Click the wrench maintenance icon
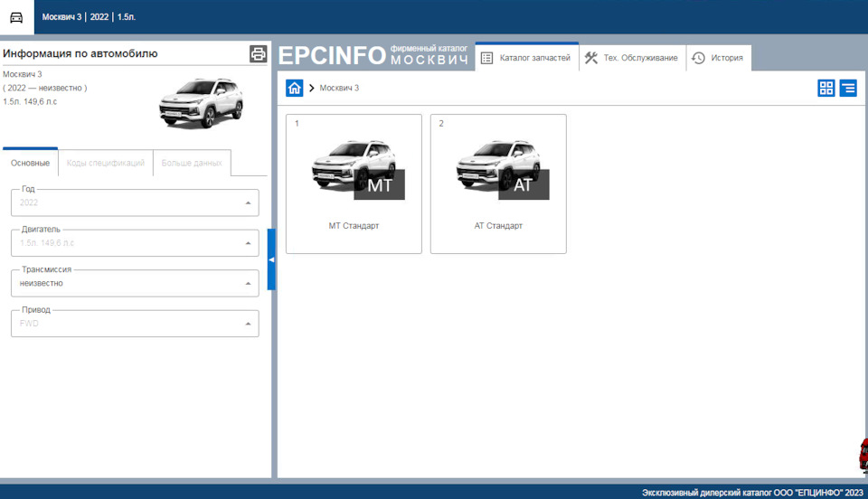Viewport: 868px width, 499px height. click(591, 58)
